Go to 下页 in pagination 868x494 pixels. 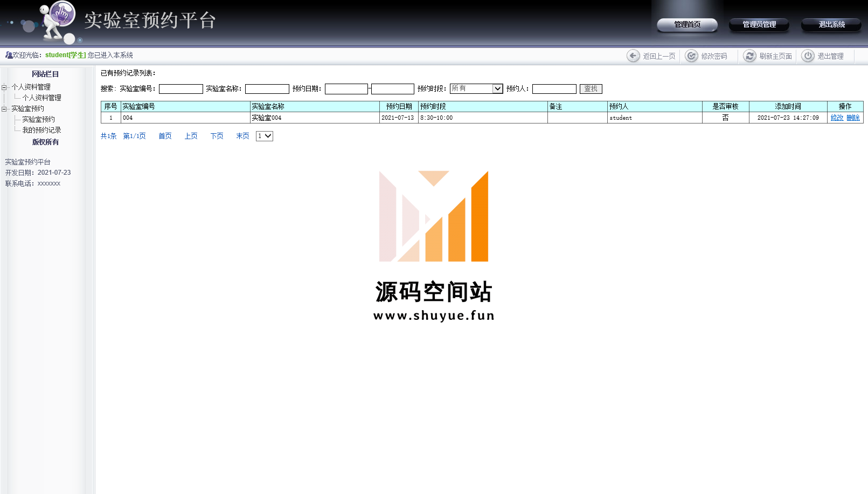pyautogui.click(x=217, y=136)
